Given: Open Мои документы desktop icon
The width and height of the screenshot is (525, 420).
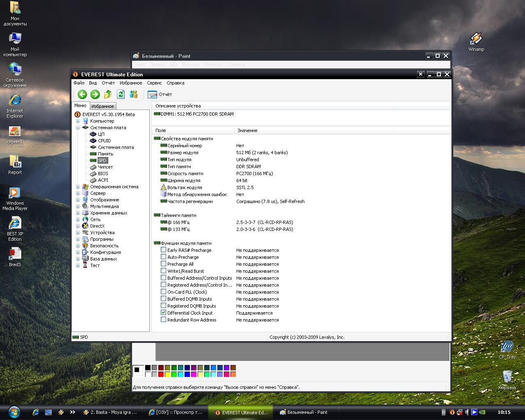Looking at the screenshot, I should pos(15,14).
